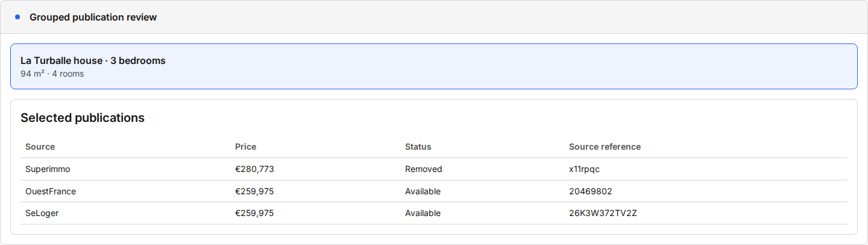Click reference 20469802

click(x=590, y=191)
